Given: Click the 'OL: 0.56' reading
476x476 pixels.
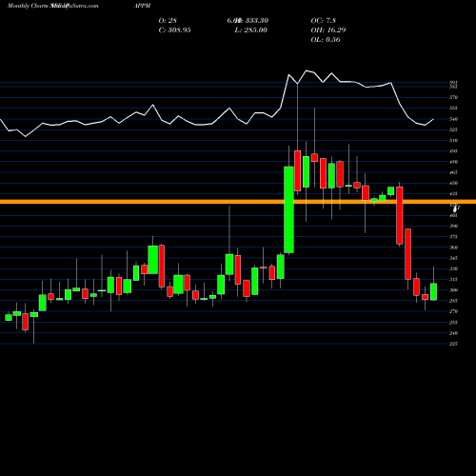Looking at the screenshot, I should tap(326, 40).
